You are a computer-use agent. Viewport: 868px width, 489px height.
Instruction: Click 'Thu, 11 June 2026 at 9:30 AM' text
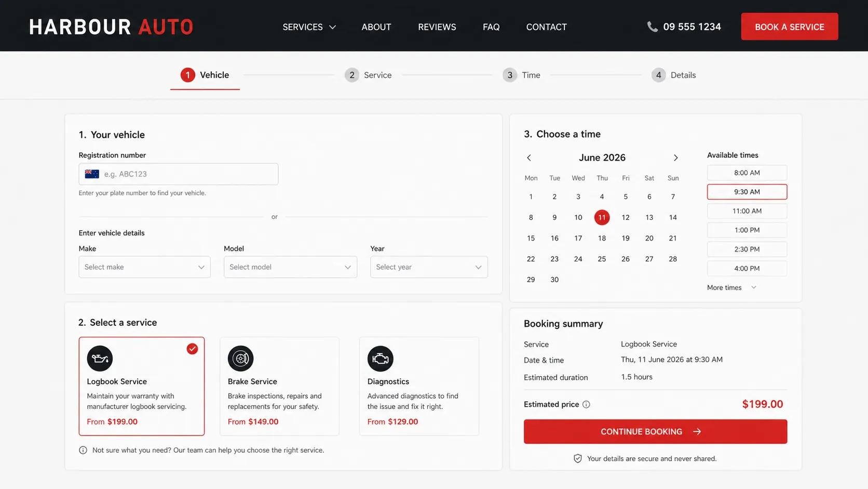coord(672,360)
